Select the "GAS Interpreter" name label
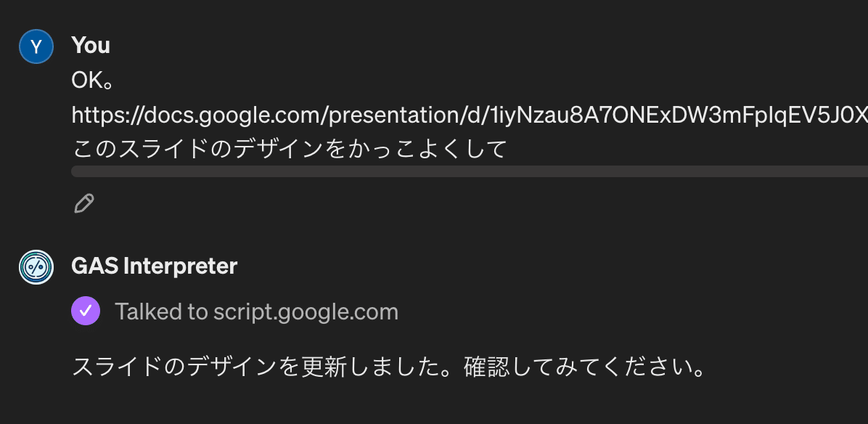Screen dimensions: 868x424 point(154,266)
